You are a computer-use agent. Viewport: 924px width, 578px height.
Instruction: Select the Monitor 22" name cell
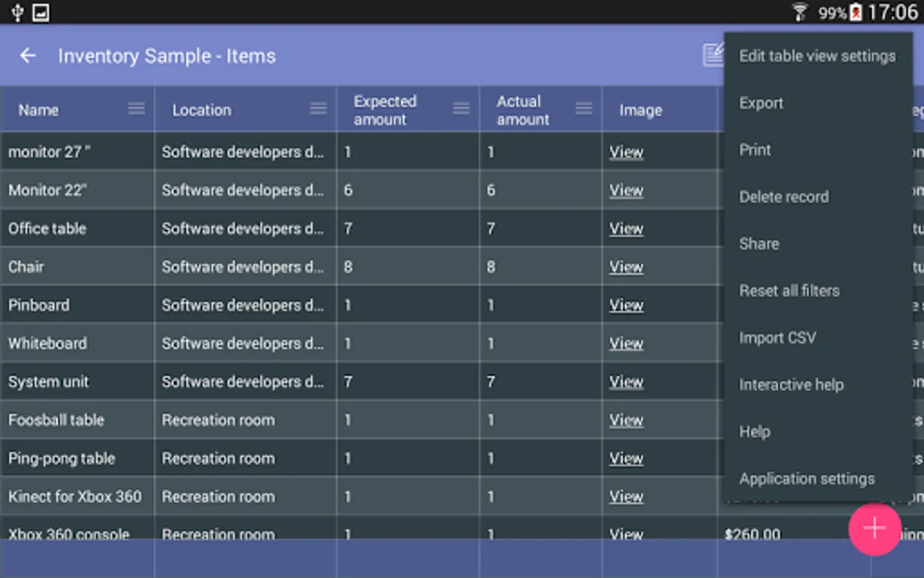(x=78, y=190)
